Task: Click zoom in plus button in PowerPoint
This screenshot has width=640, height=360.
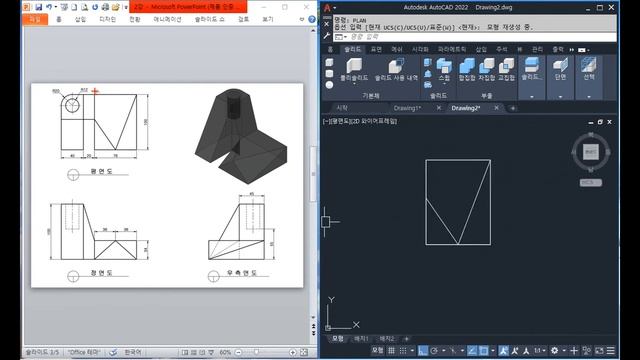Action: [x=293, y=352]
